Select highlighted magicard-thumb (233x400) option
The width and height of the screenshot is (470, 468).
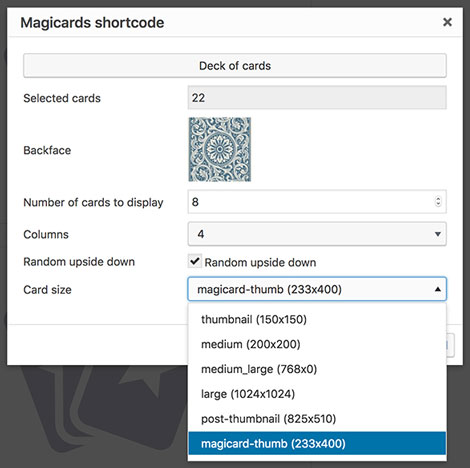tap(317, 443)
